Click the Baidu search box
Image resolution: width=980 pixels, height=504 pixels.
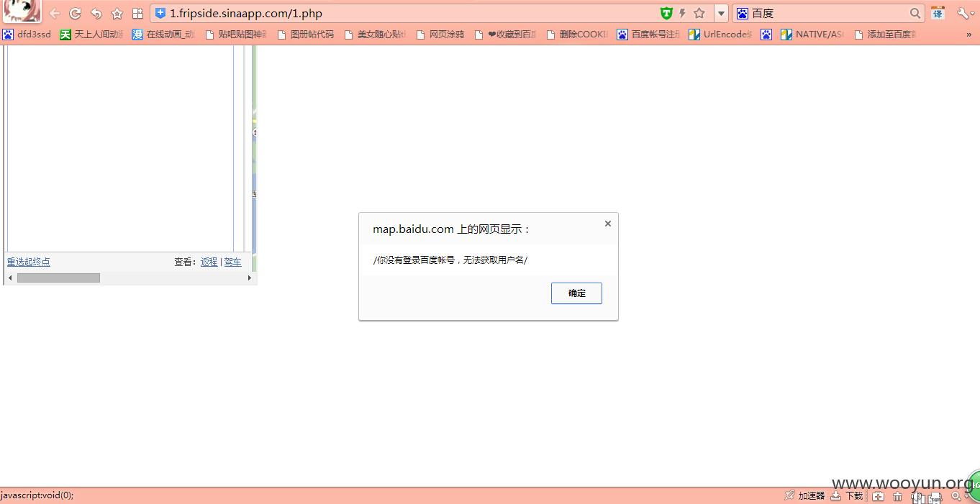click(828, 14)
